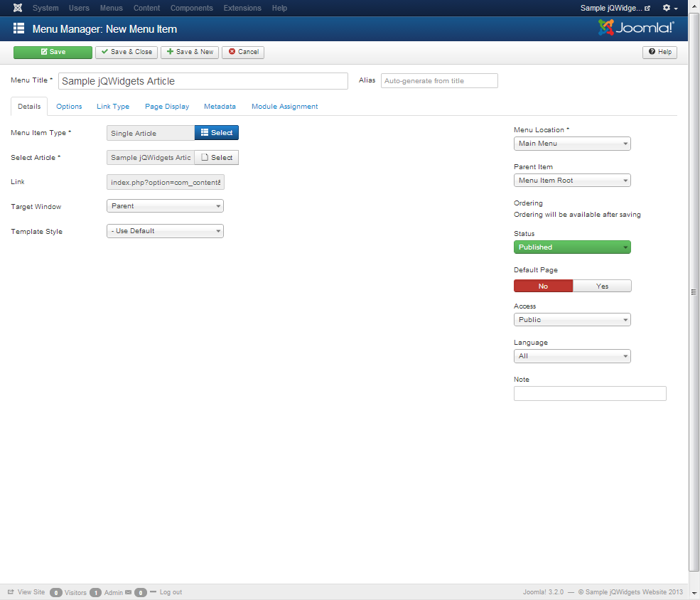700x600 pixels.
Task: Click the messages count badge
Action: pyautogui.click(x=141, y=592)
